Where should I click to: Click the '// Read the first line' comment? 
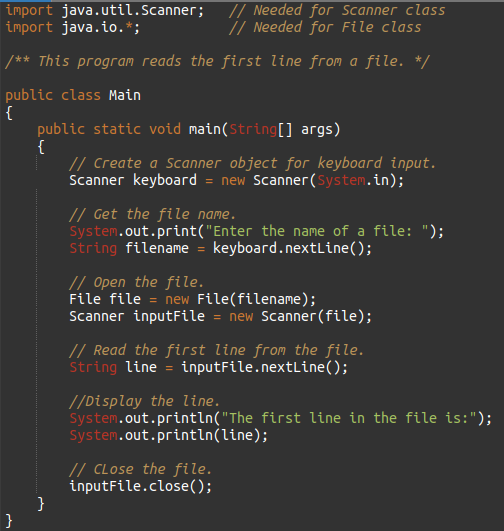(216, 350)
